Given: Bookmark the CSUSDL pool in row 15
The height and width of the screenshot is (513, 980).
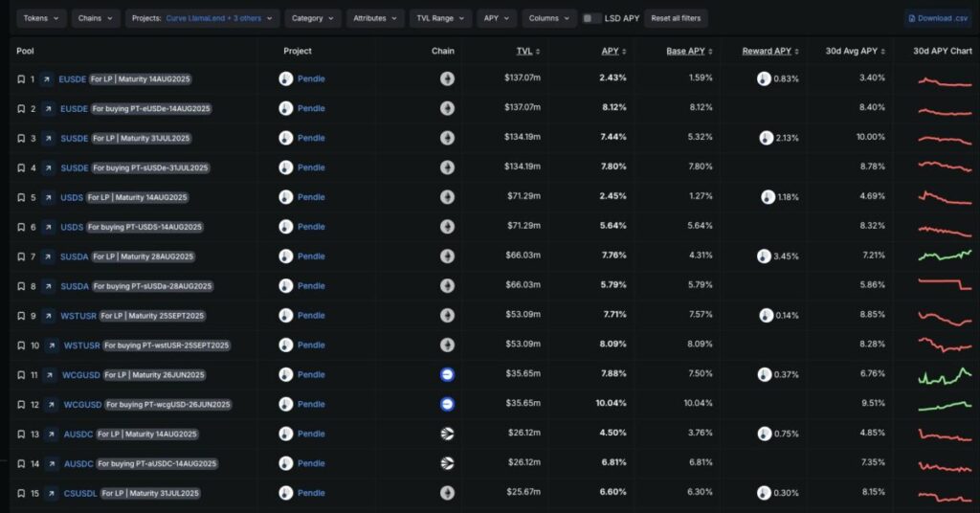Looking at the screenshot, I should point(21,493).
